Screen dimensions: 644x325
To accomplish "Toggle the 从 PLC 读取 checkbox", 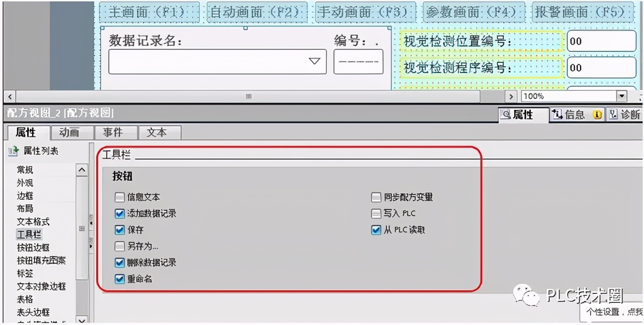I will click(x=376, y=230).
